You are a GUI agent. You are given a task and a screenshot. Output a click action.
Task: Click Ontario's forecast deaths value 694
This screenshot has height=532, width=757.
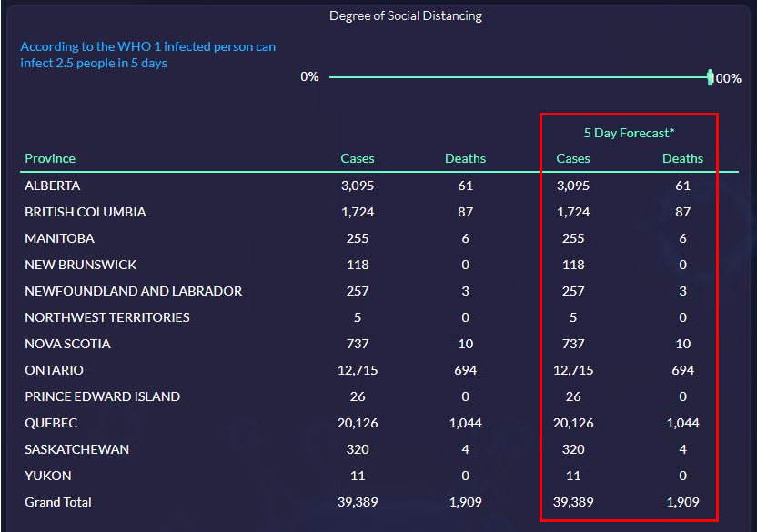click(x=682, y=370)
